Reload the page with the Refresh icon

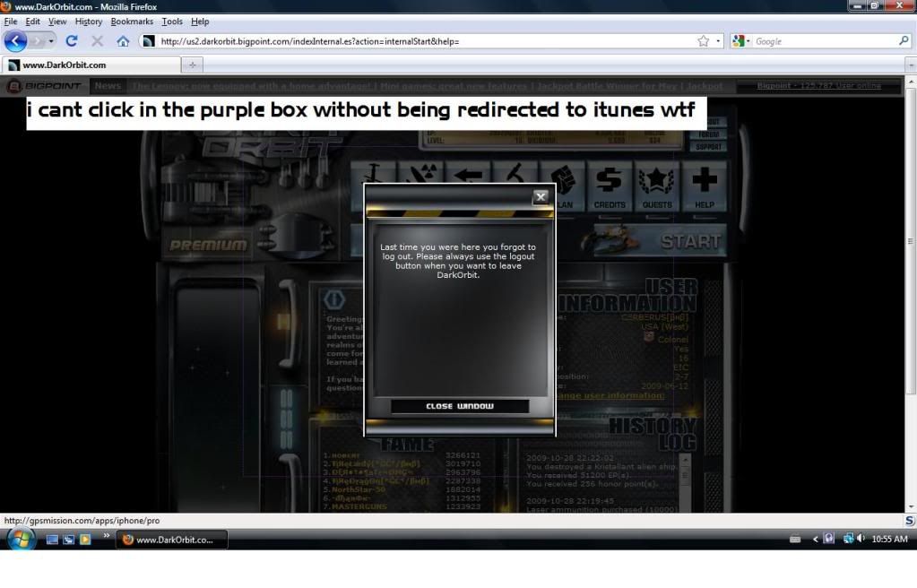(x=72, y=41)
